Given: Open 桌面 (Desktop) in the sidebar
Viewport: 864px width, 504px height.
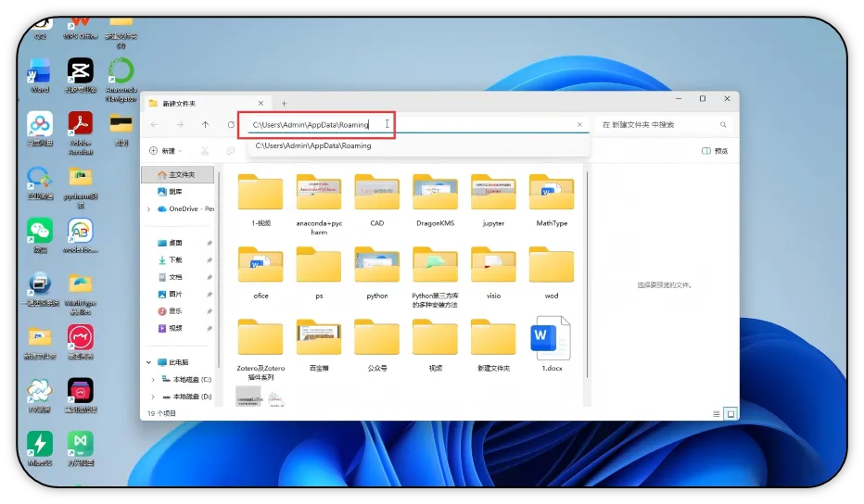Looking at the screenshot, I should pyautogui.click(x=171, y=243).
